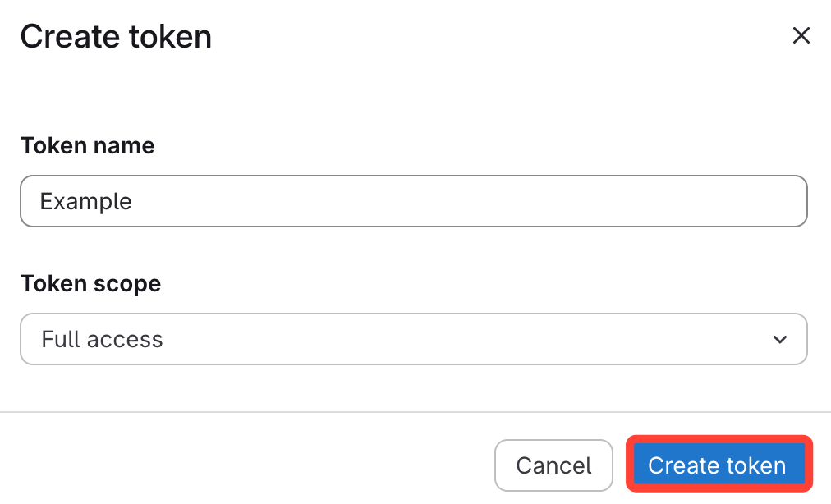Abort token creation with Cancel

[x=553, y=465]
